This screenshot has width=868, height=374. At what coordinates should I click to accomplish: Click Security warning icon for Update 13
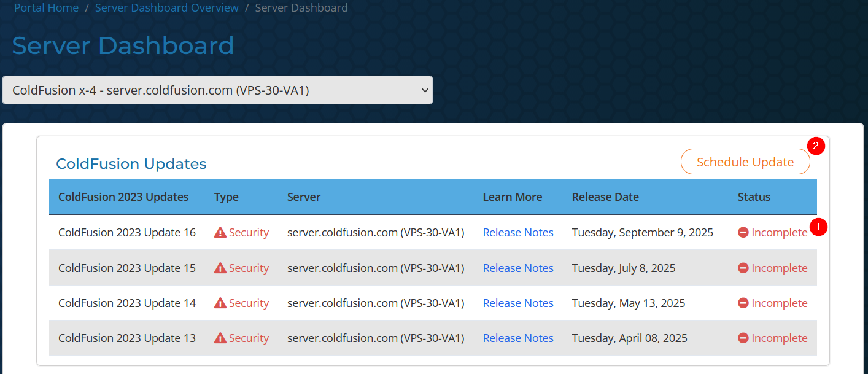click(x=220, y=338)
